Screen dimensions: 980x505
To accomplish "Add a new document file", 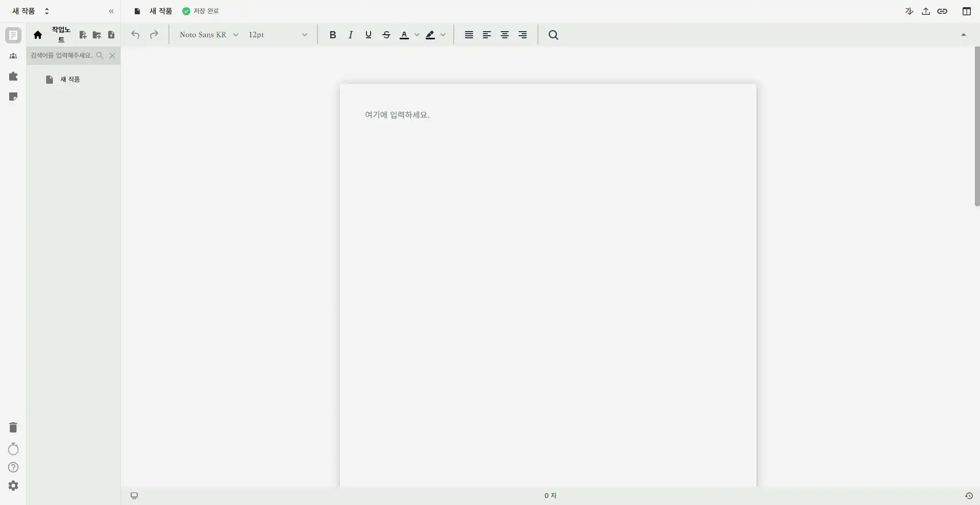I will (x=83, y=35).
